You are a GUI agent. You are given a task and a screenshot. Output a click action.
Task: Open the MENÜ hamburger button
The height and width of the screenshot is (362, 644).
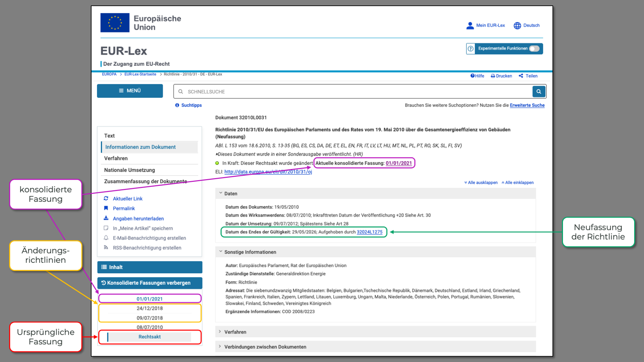click(x=130, y=91)
